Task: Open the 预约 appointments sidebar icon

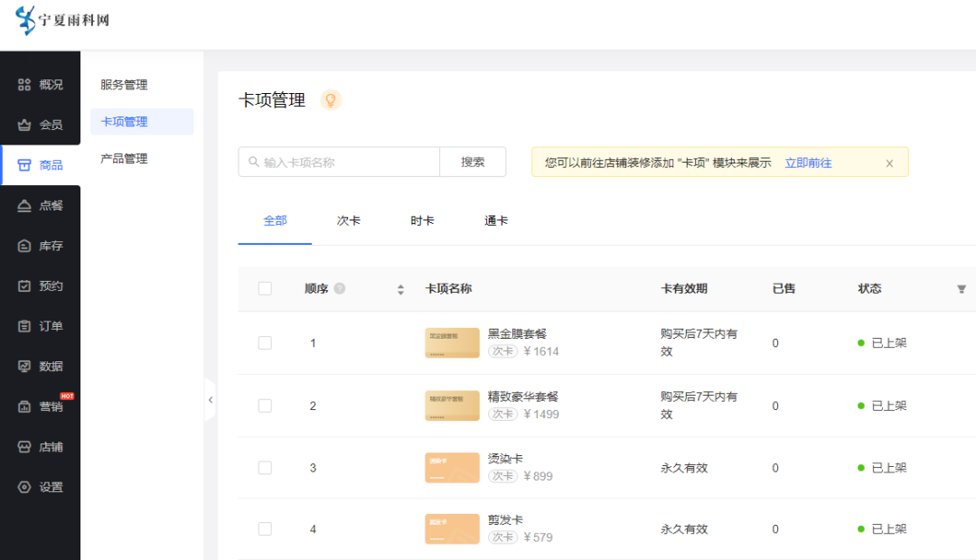Action: [x=24, y=285]
